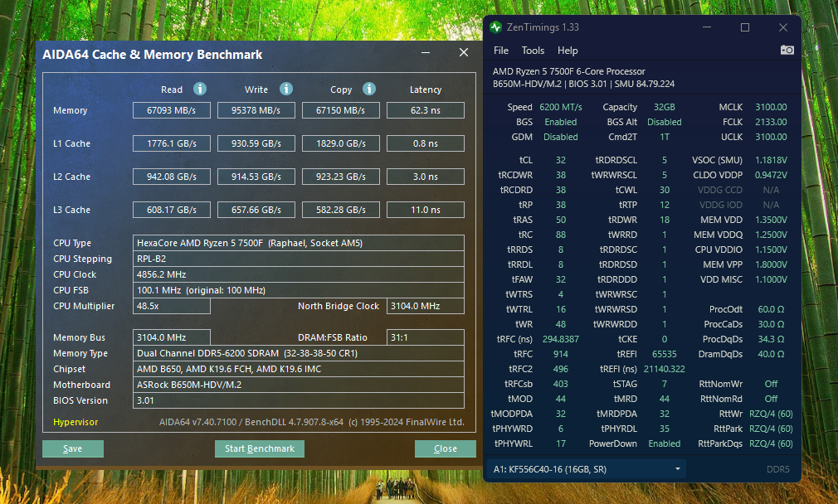Minimize the AIDA64 benchmark window
Image resolution: width=838 pixels, height=504 pixels.
426,52
